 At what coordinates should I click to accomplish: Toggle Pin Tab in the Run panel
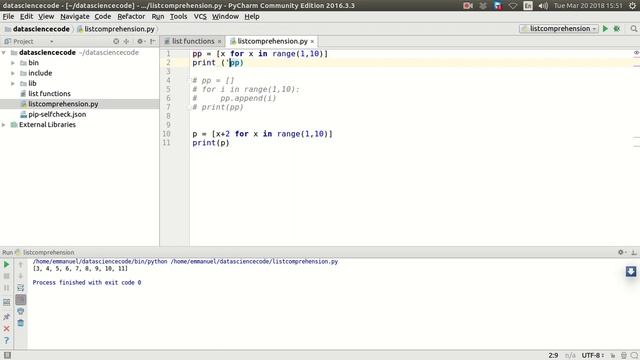click(7, 317)
